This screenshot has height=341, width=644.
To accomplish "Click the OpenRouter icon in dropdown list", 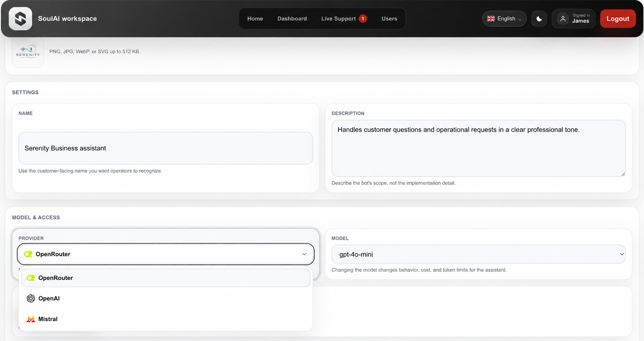I will (x=31, y=278).
